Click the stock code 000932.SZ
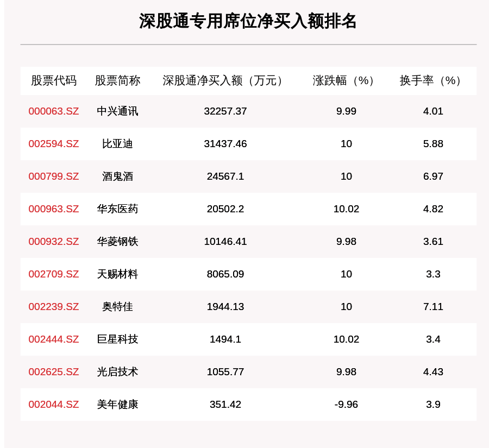The height and width of the screenshot is (448, 489). click(x=53, y=242)
